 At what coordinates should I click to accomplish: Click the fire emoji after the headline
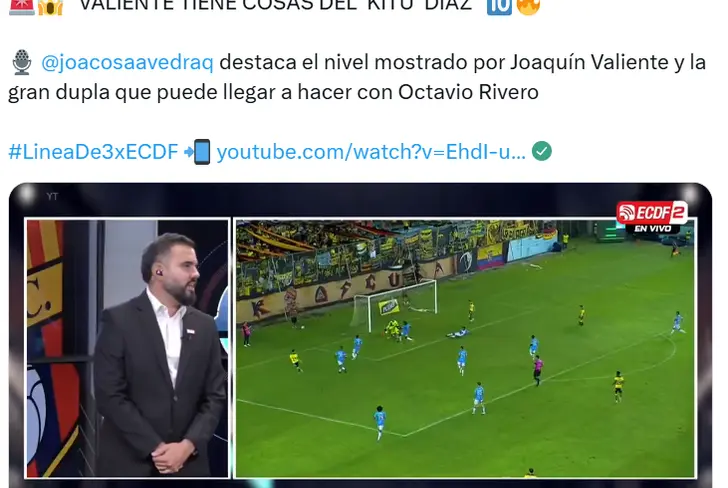click(x=528, y=7)
